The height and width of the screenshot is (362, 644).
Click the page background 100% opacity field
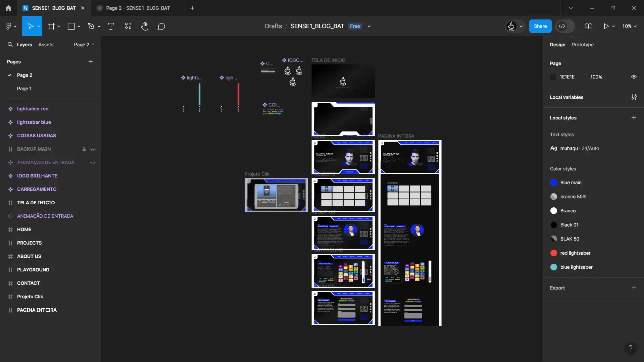pyautogui.click(x=596, y=77)
